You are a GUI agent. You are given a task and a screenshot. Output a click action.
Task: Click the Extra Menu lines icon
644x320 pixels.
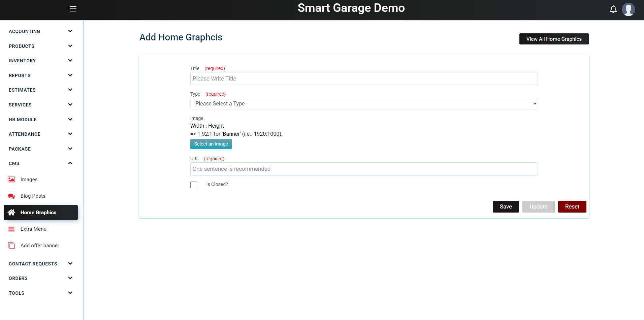click(11, 229)
